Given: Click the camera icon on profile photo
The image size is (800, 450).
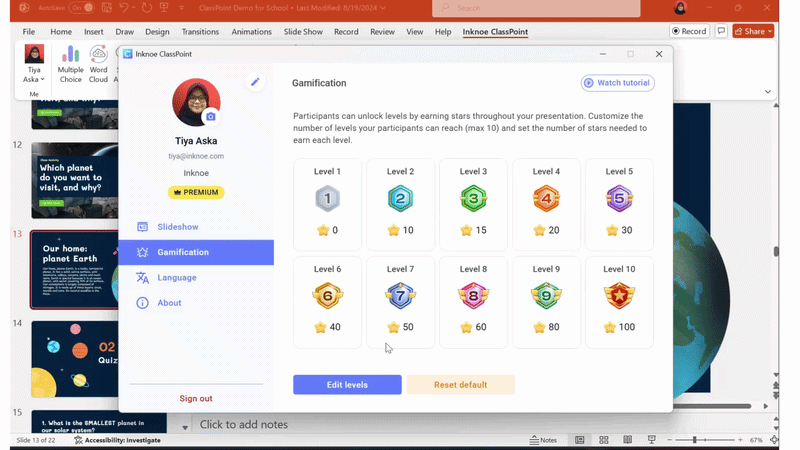Looking at the screenshot, I should (x=210, y=117).
